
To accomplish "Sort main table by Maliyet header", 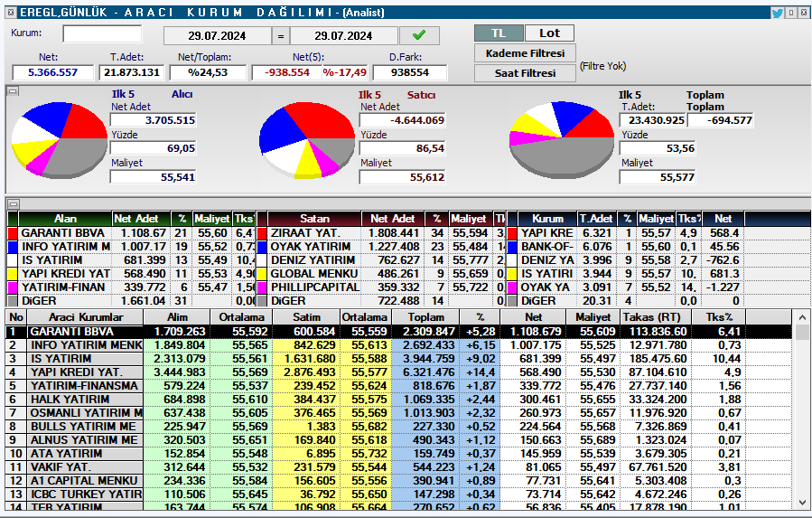I will tap(593, 316).
